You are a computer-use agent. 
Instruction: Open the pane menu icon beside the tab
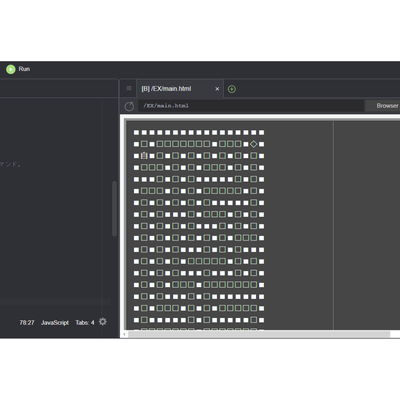point(129,88)
